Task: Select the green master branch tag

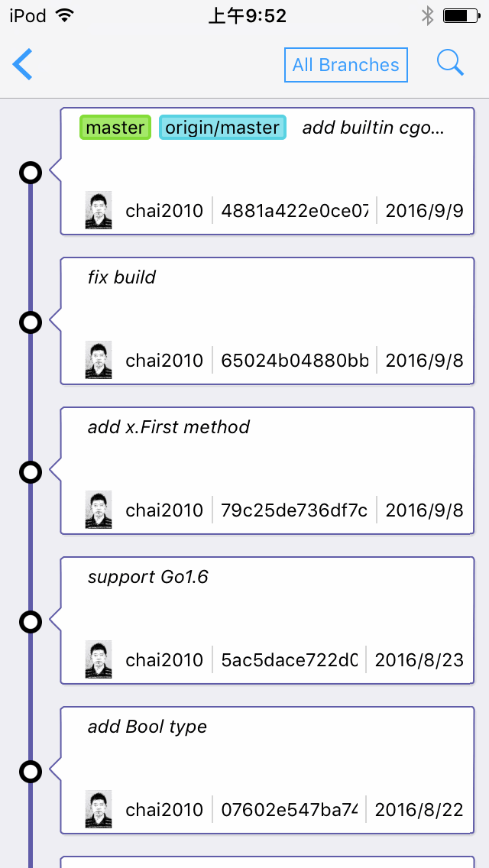Action: tap(115, 128)
